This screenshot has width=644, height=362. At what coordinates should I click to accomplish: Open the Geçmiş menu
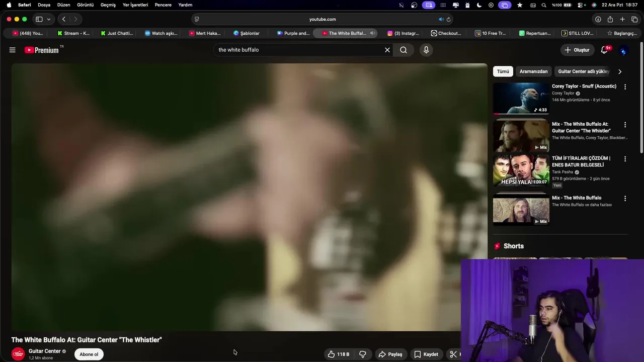108,5
